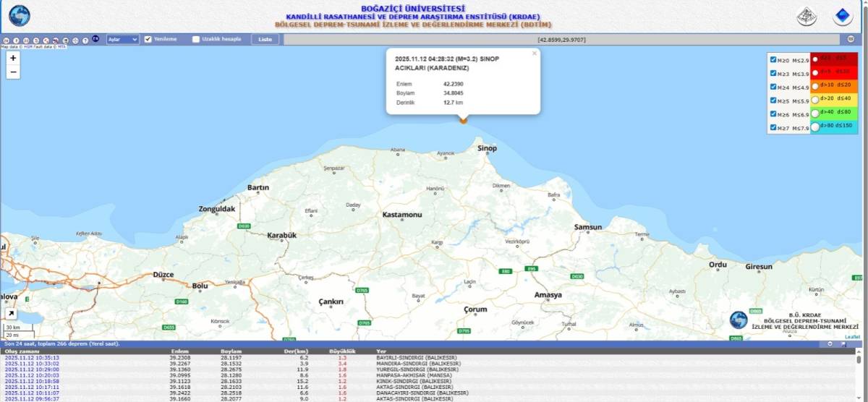868x402 pixels.
Task: Close the Sinop earthquake info popup
Action: click(x=535, y=54)
